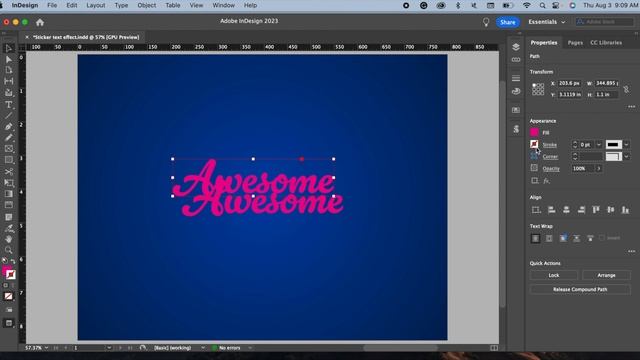This screenshot has width=640, height=360.
Task: Toggle Apply None at toolbar bottom
Action: tap(9, 296)
